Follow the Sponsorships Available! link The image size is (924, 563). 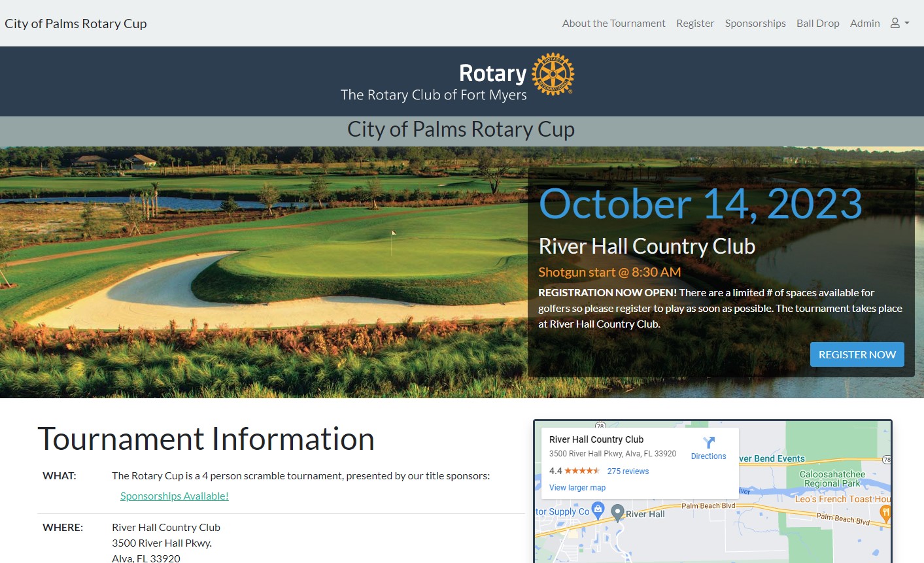(x=175, y=496)
